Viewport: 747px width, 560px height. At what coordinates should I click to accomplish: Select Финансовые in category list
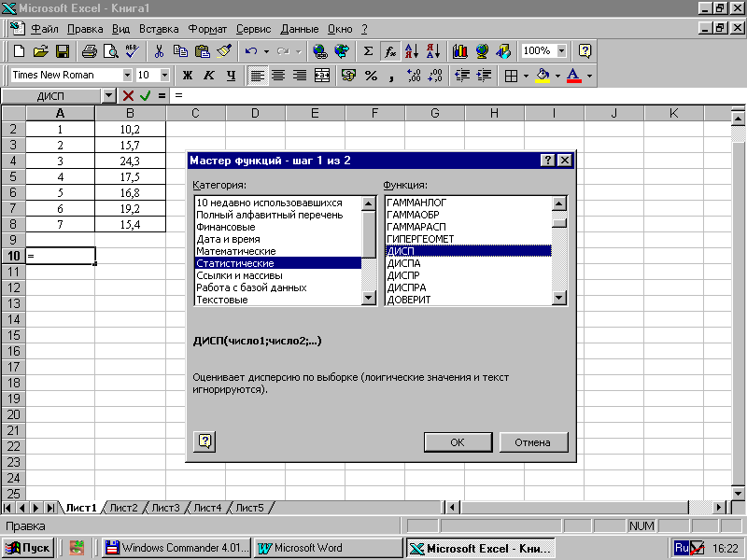pyautogui.click(x=277, y=227)
